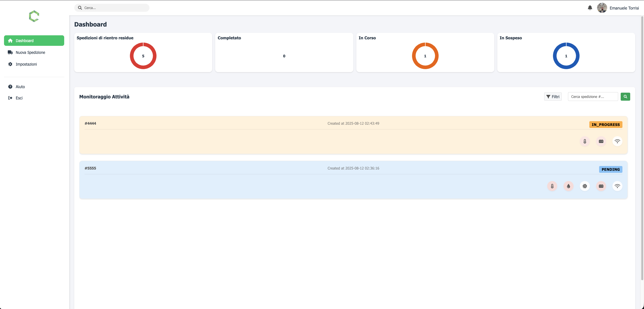Click the company logo in the sidebar
Screen dimensions: 644x309
(34, 16)
